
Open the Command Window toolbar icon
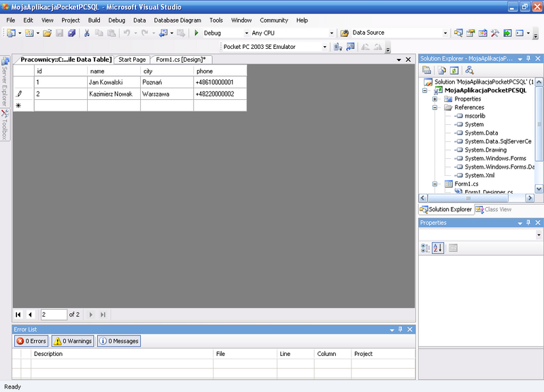pos(520,33)
